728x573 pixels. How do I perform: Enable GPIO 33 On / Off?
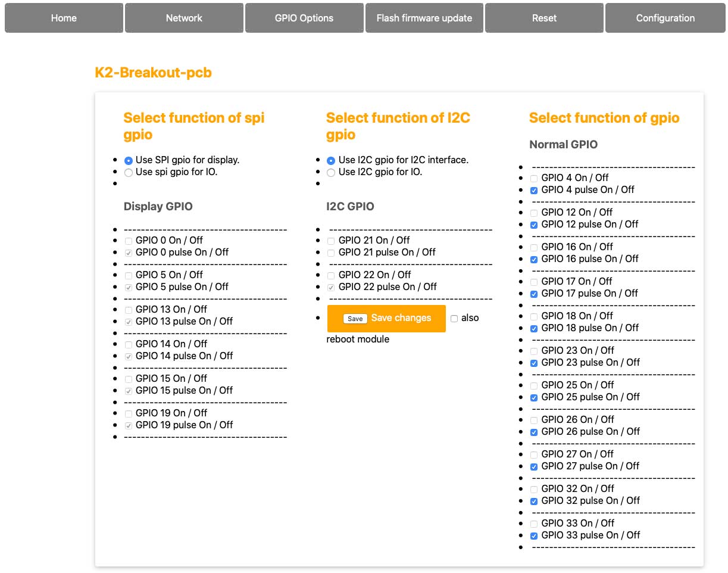(x=533, y=524)
